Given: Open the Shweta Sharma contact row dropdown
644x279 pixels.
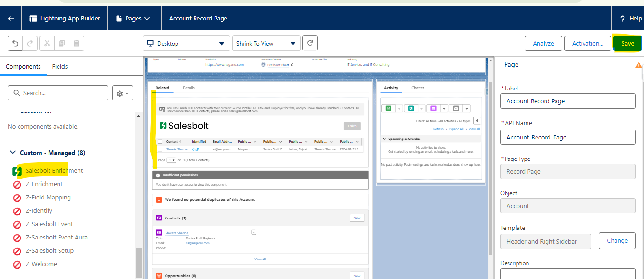Looking at the screenshot, I should pos(254,232).
